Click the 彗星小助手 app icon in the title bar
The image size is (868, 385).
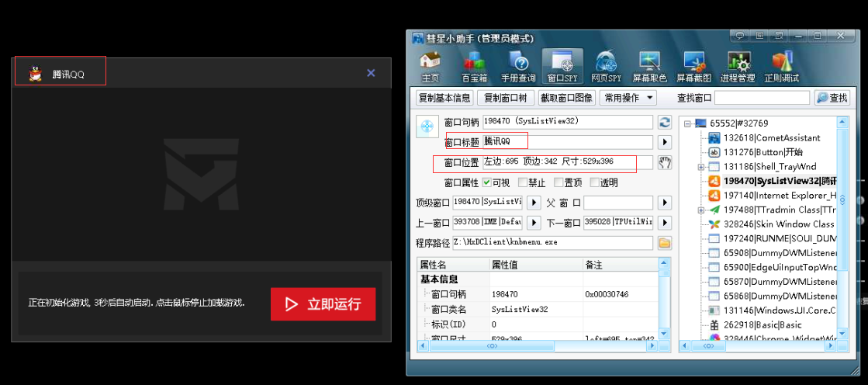pyautogui.click(x=417, y=38)
